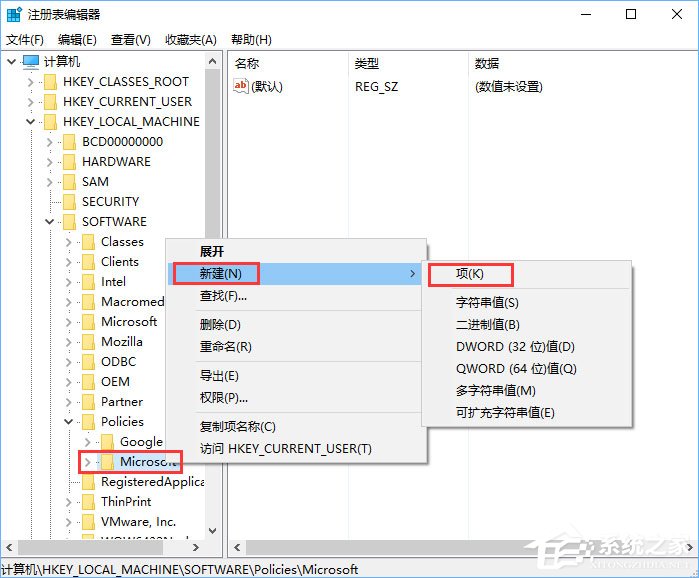The height and width of the screenshot is (578, 699).
Task: Click the HKEY_CLASSES_ROOT folder icon
Action: (50, 82)
